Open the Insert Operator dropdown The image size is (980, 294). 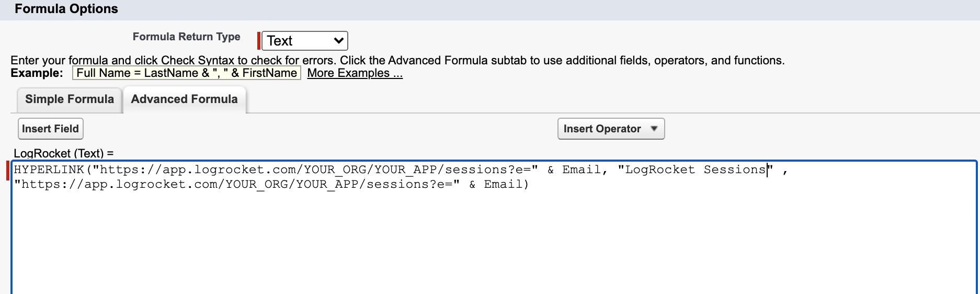point(611,129)
